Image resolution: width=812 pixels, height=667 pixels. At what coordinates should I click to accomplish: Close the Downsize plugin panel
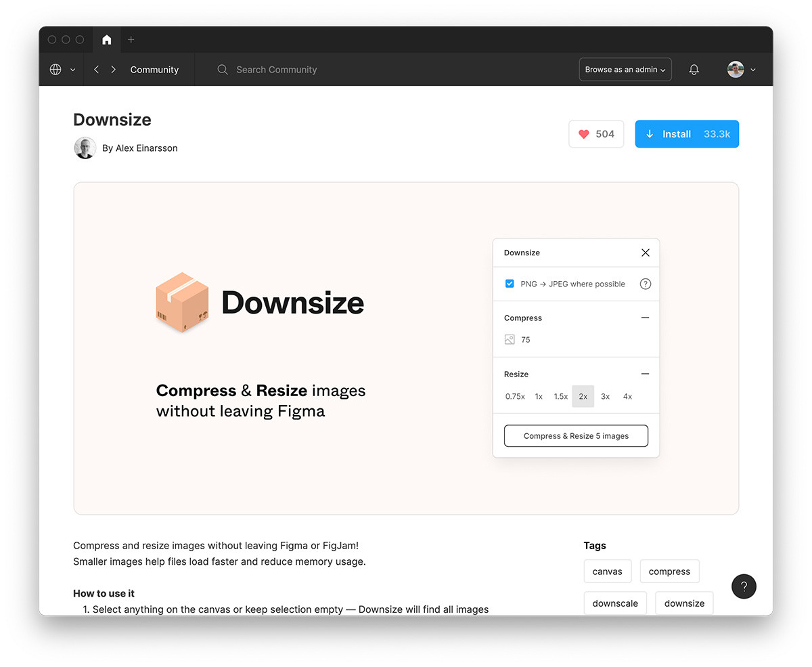[645, 253]
